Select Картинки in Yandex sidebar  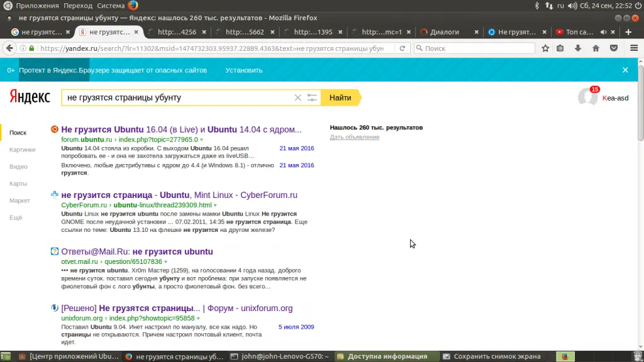22,150
